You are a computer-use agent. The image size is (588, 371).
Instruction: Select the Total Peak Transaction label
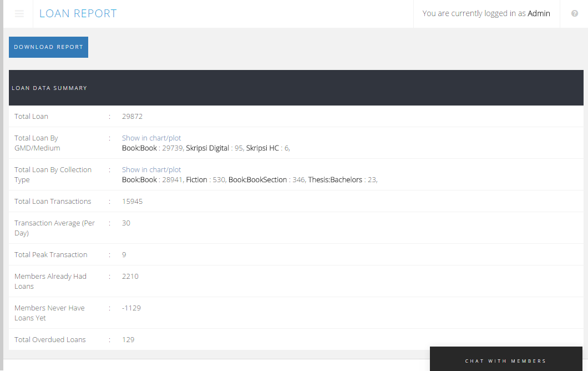[x=51, y=255]
